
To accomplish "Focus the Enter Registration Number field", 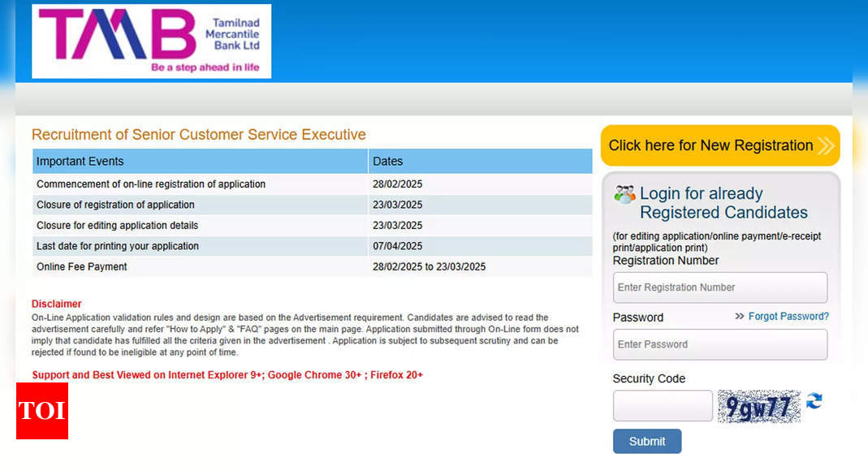I will (x=720, y=287).
